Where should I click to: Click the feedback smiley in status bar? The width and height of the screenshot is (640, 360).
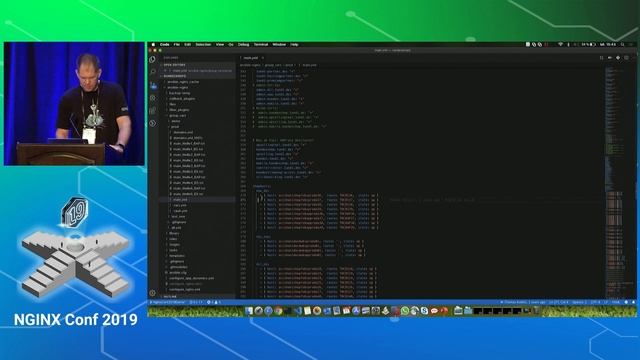[626, 302]
